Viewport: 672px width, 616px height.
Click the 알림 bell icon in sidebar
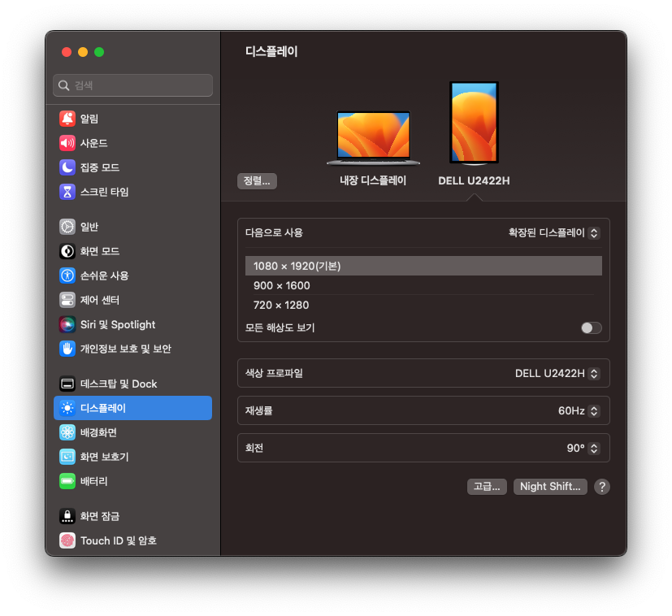click(67, 119)
